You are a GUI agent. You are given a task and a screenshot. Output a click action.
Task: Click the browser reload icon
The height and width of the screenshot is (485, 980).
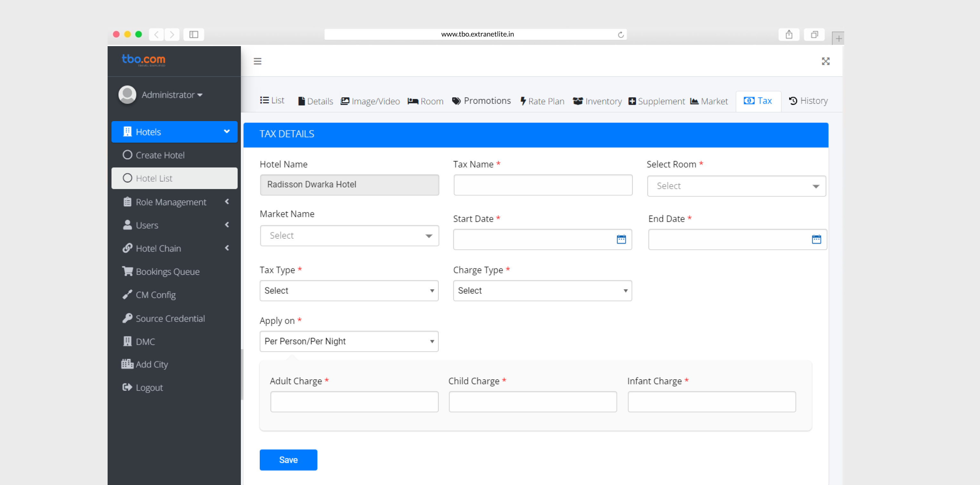click(620, 35)
